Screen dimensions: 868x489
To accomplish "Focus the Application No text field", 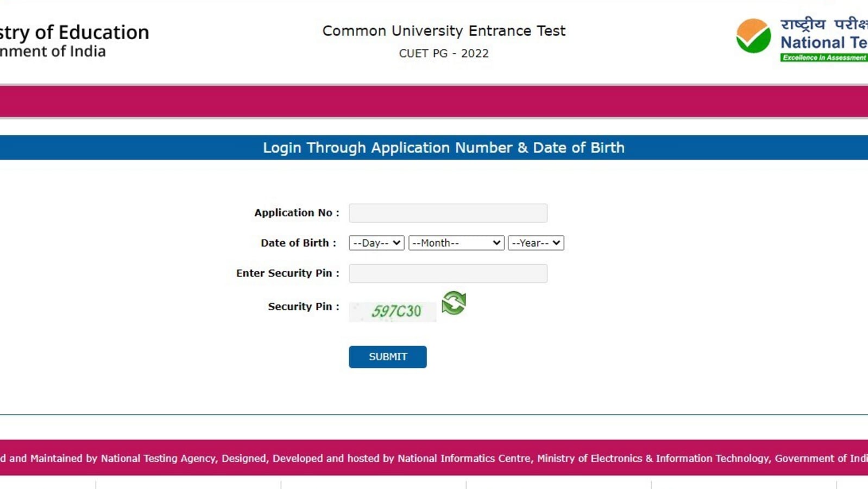I will (x=448, y=213).
